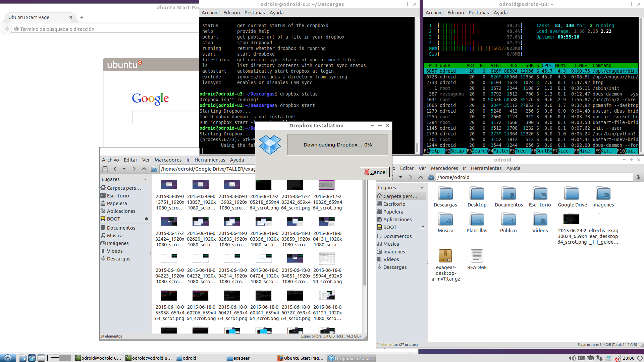
Task: Open a new Firefox tab
Action: pyautogui.click(x=82, y=17)
